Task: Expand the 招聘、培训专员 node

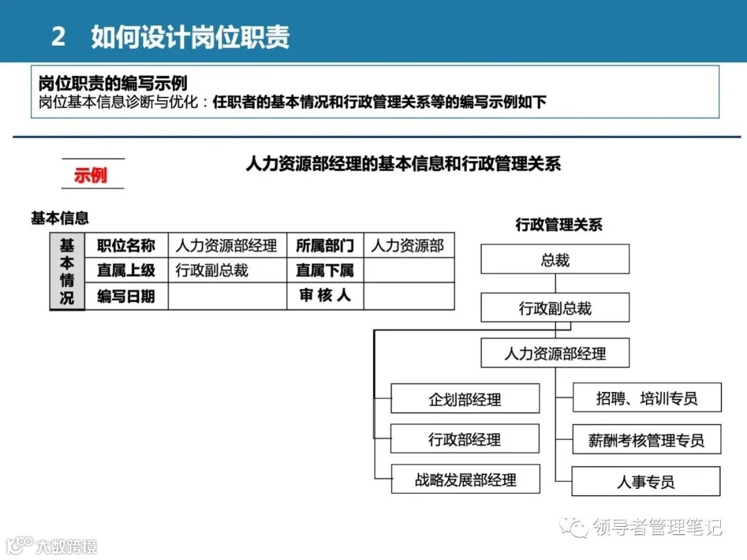Action: [645, 398]
